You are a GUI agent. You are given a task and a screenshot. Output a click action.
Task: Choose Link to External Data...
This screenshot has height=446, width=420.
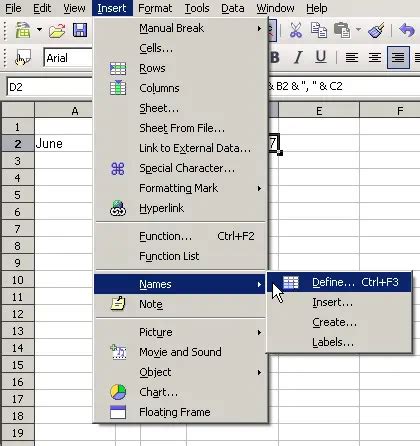pos(180,148)
